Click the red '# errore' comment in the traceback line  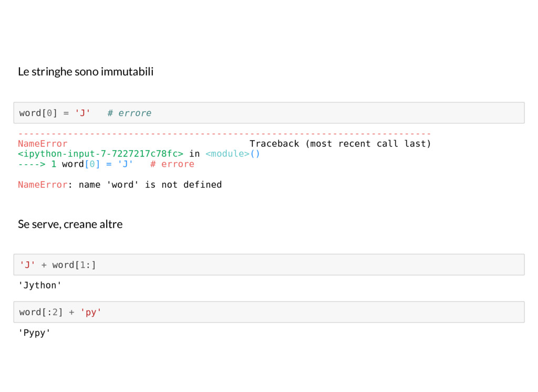(x=172, y=164)
